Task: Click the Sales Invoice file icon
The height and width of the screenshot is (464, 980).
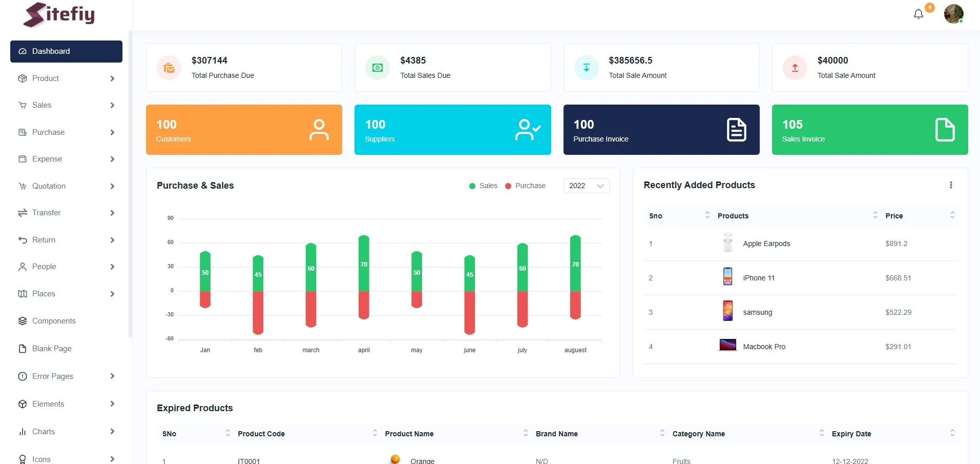Action: [945, 130]
